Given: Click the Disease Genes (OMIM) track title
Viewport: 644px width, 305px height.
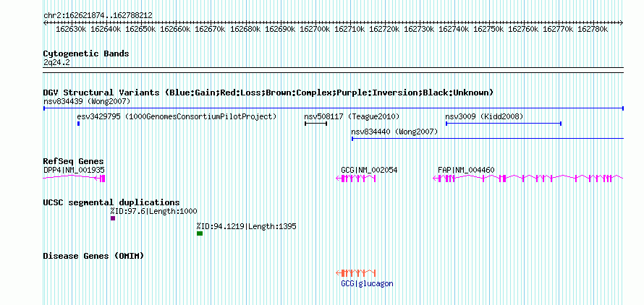Looking at the screenshot, I should [x=93, y=256].
